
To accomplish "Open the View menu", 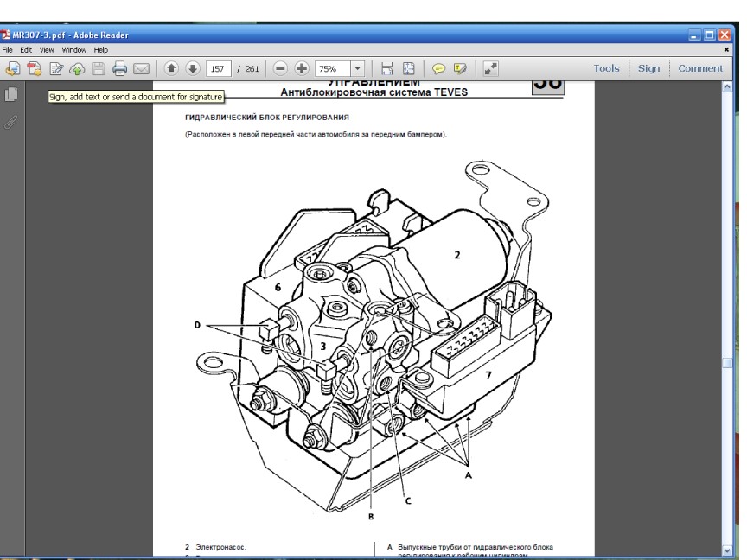I will pyautogui.click(x=47, y=50).
